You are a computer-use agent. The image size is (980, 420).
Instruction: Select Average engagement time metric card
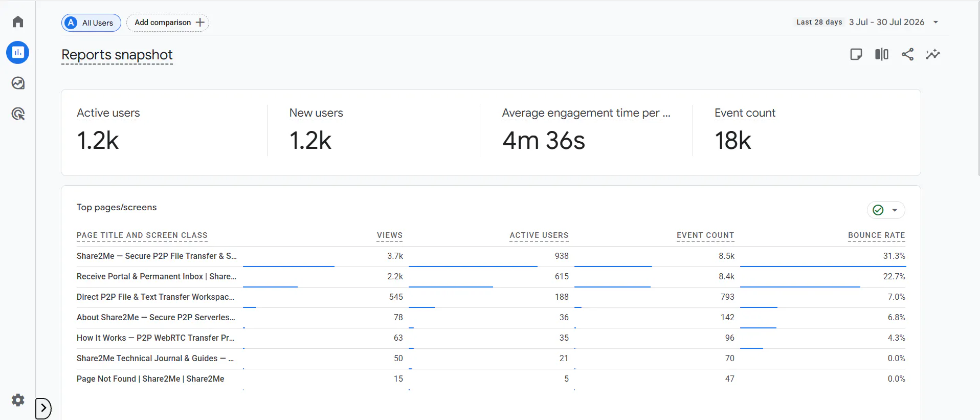(x=586, y=132)
